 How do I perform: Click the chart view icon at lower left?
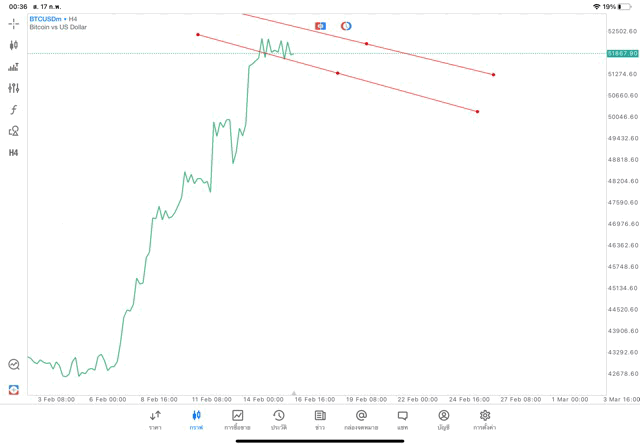click(x=14, y=365)
